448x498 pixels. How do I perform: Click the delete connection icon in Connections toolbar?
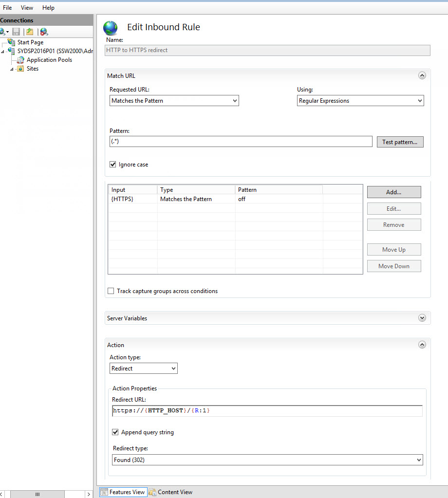44,32
